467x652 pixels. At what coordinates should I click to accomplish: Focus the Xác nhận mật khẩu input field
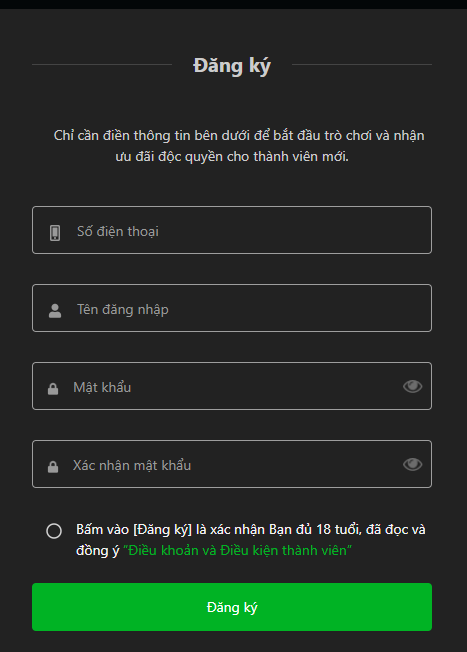(232, 464)
